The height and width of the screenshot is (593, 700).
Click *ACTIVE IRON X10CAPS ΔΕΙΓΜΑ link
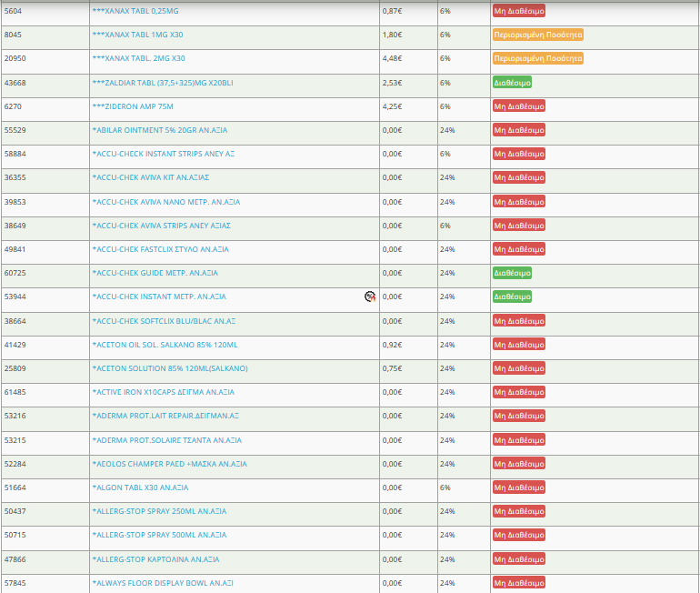(x=163, y=392)
